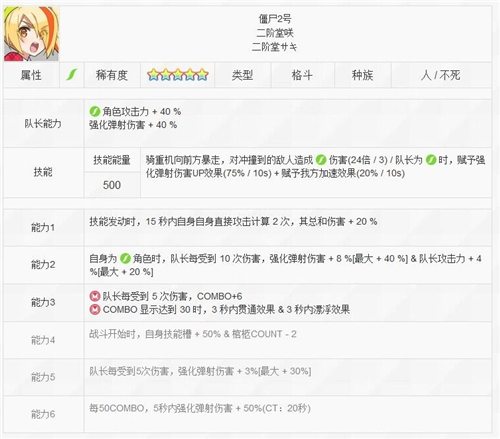Click the red M icon before 队长每受到 5 次伤害

(95, 296)
